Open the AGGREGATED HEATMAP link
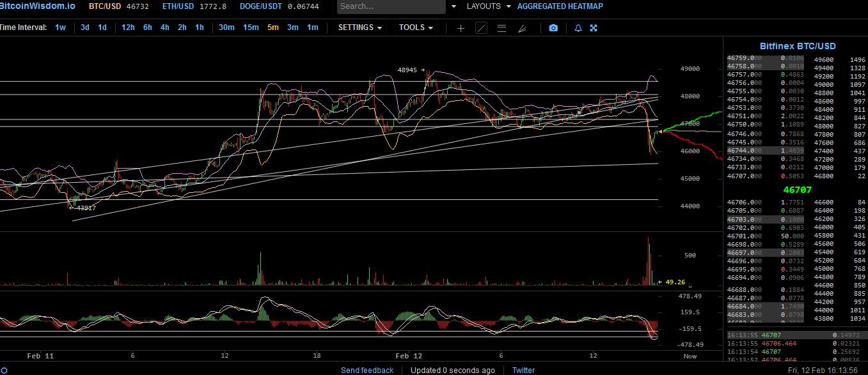Image resolution: width=868 pixels, height=375 pixels. [560, 6]
